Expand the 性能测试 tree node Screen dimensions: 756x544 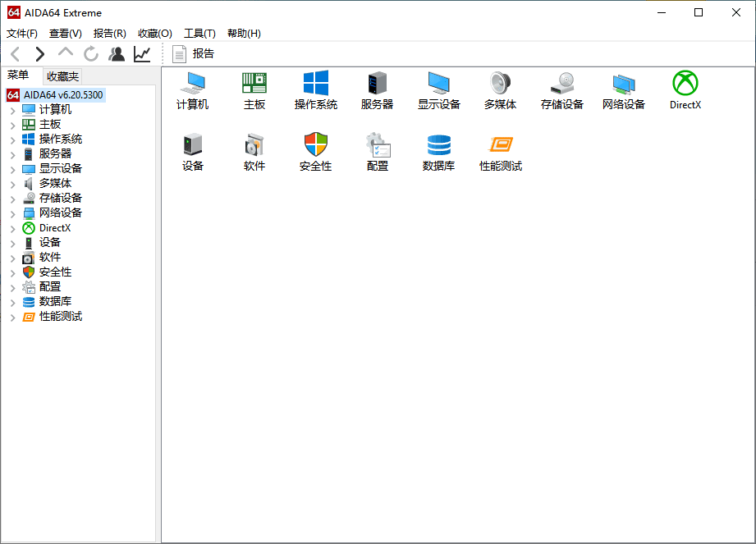[13, 318]
